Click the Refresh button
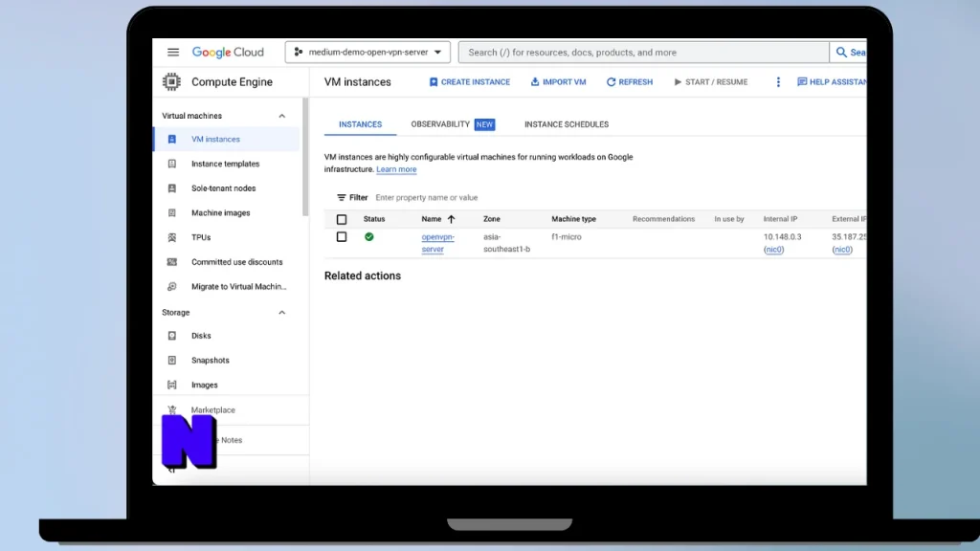 630,82
